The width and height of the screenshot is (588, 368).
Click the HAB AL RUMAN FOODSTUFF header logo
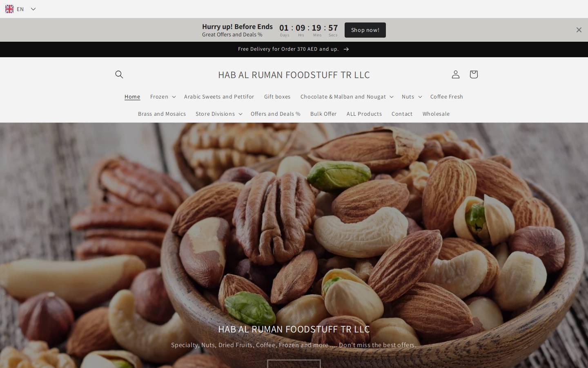(294, 75)
